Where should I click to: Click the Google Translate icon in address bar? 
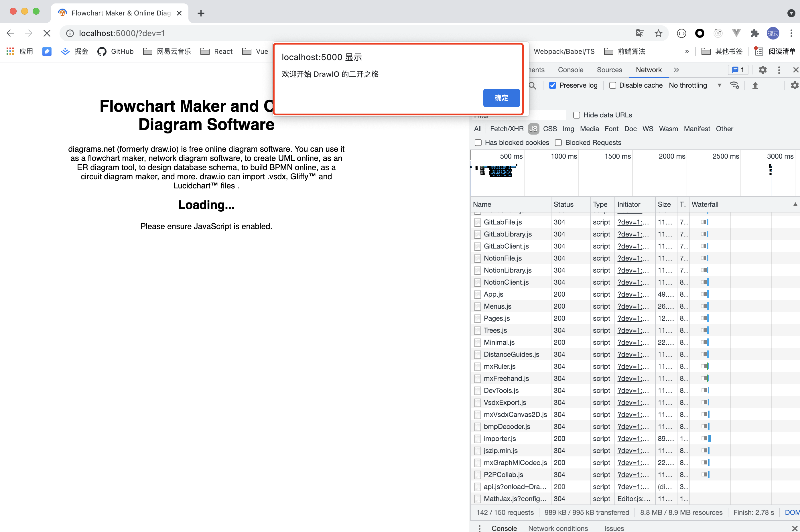(x=640, y=33)
